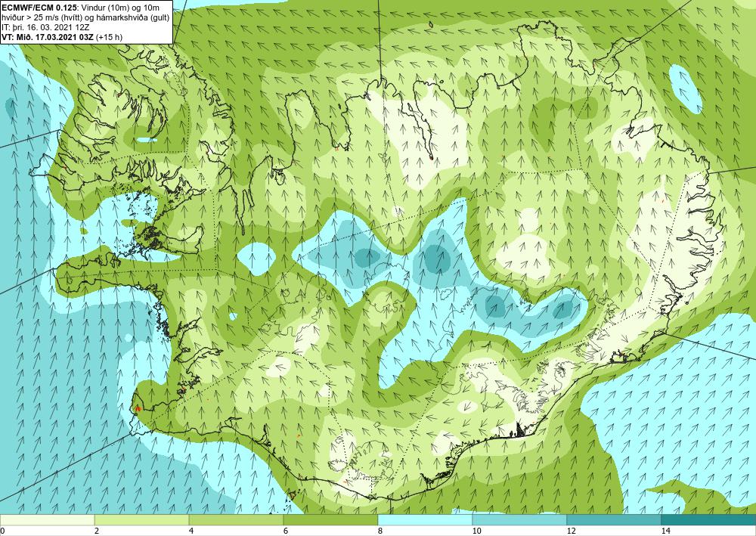The image size is (756, 536).
Task: Click the initial time line "IT: þri. 16. 03. 2021 12Z"
Action: coord(47,27)
